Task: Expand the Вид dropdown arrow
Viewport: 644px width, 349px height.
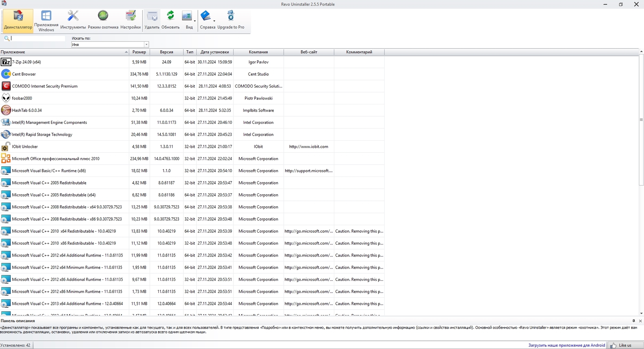Action: [195, 21]
